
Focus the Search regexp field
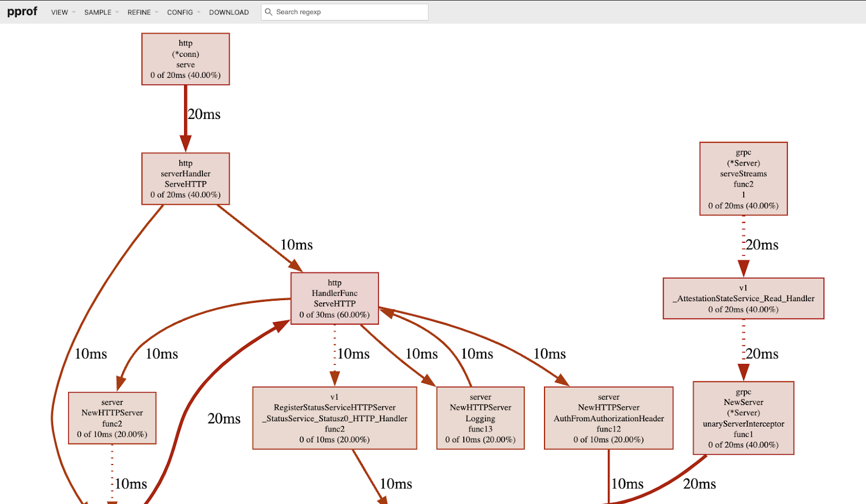click(x=349, y=12)
